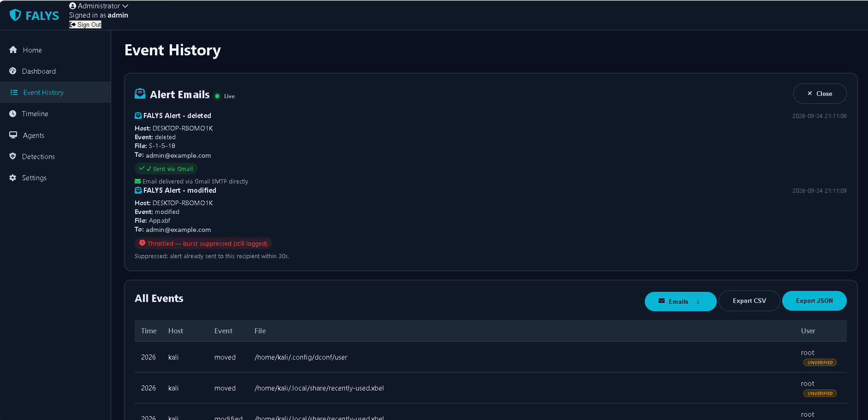This screenshot has height=420, width=868.
Task: Click the FALYS Alert - modified title
Action: [180, 190]
